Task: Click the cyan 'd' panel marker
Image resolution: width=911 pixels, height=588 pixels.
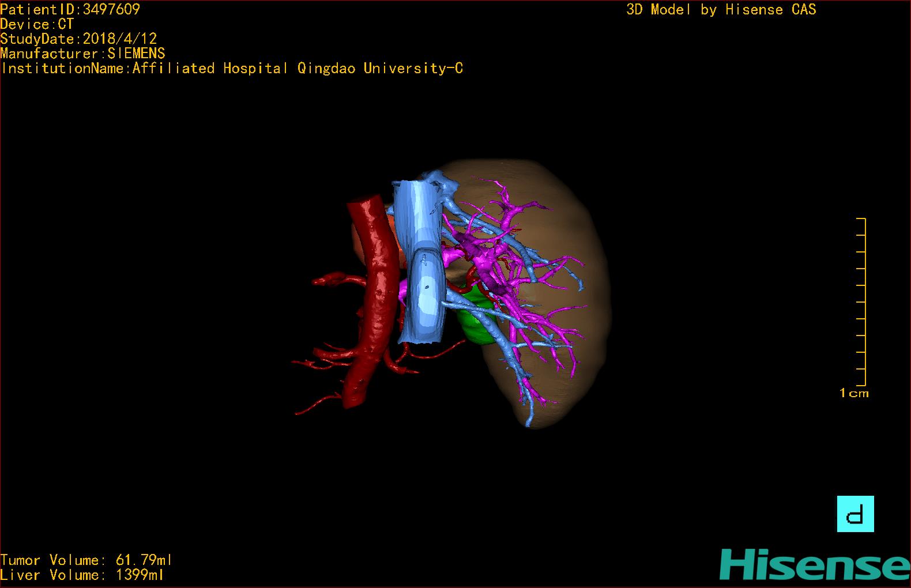Action: click(x=855, y=514)
